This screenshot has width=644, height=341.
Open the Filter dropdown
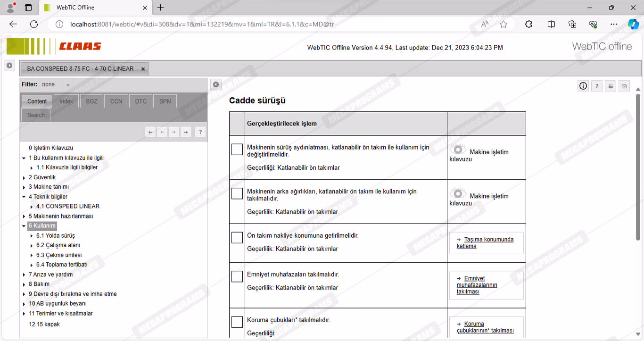(68, 85)
